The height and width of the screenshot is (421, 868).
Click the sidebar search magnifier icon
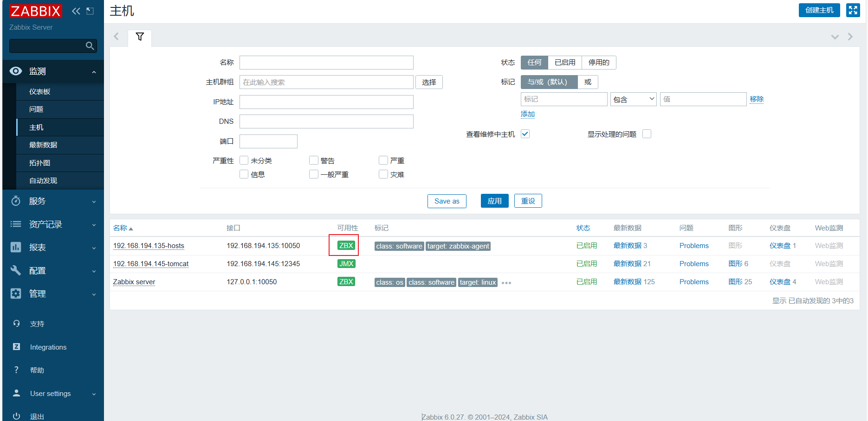click(90, 45)
